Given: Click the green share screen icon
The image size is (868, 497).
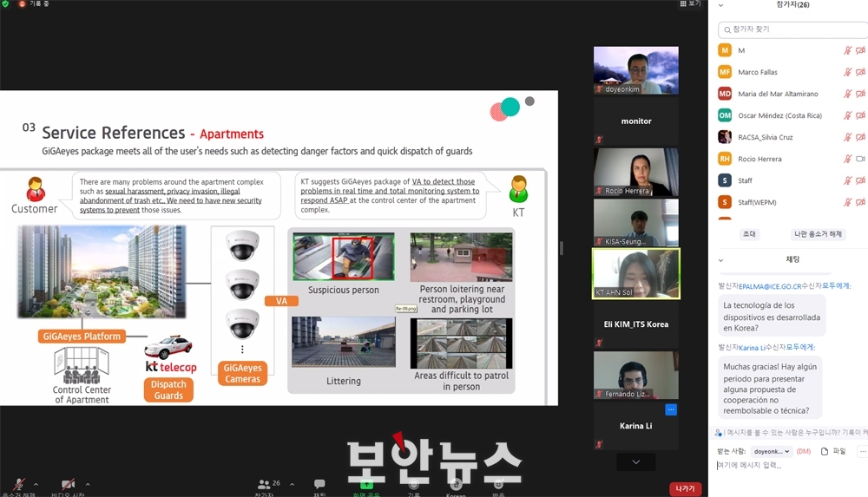Looking at the screenshot, I should (x=366, y=484).
